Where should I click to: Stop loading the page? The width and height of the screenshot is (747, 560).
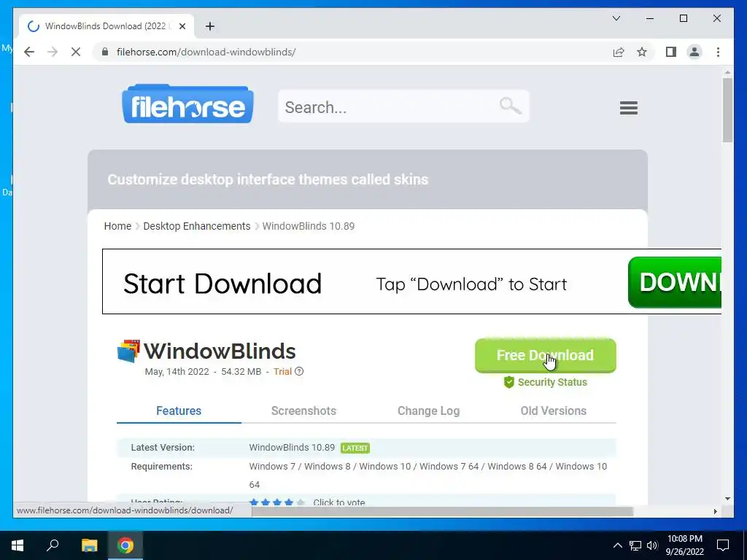coord(76,52)
